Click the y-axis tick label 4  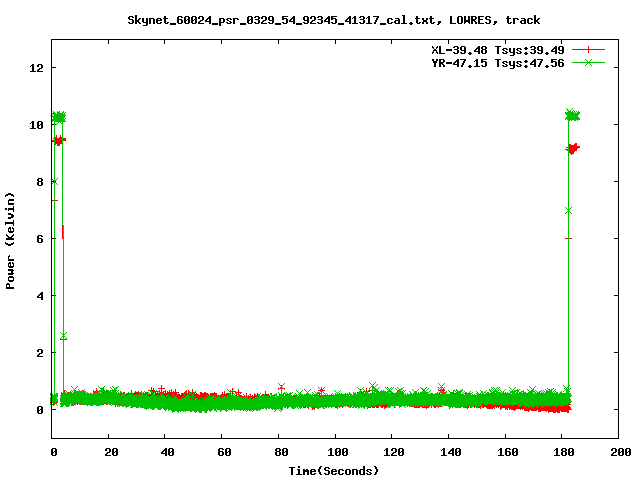click(40, 296)
